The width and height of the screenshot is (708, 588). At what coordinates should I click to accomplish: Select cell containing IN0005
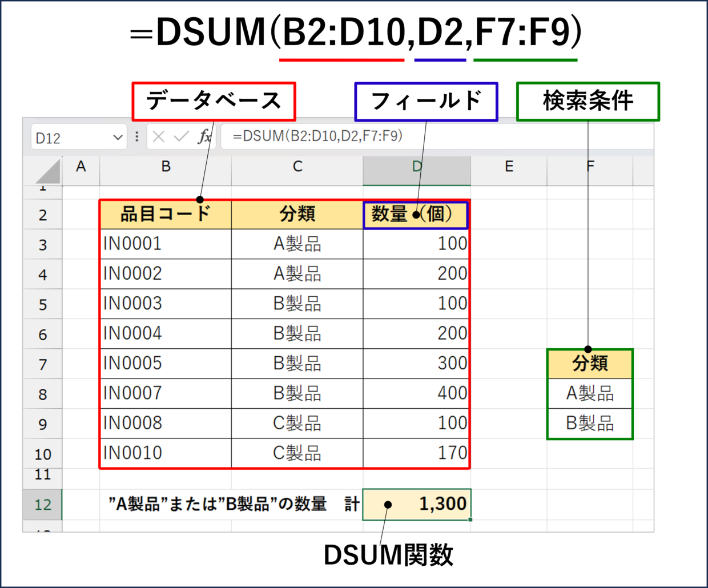point(166,364)
